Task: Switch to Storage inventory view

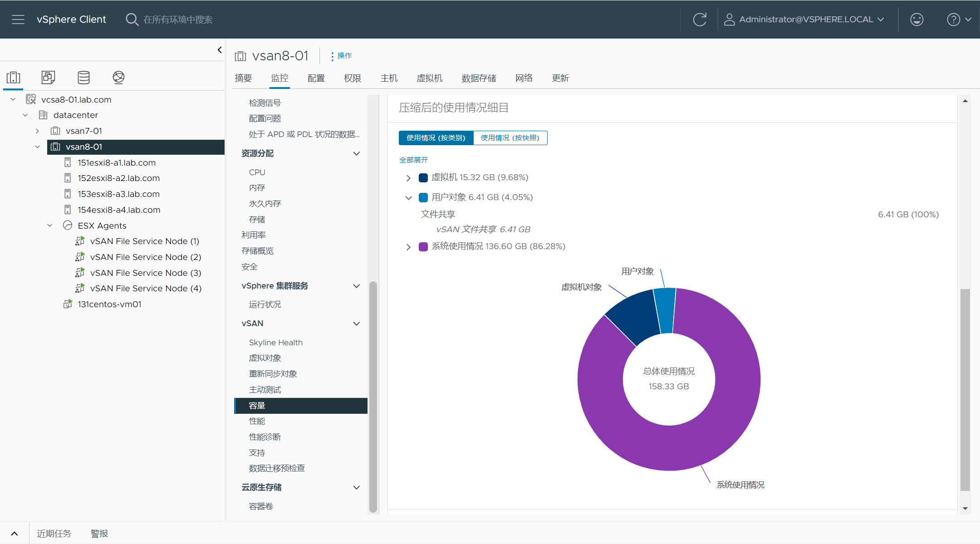Action: (x=83, y=78)
